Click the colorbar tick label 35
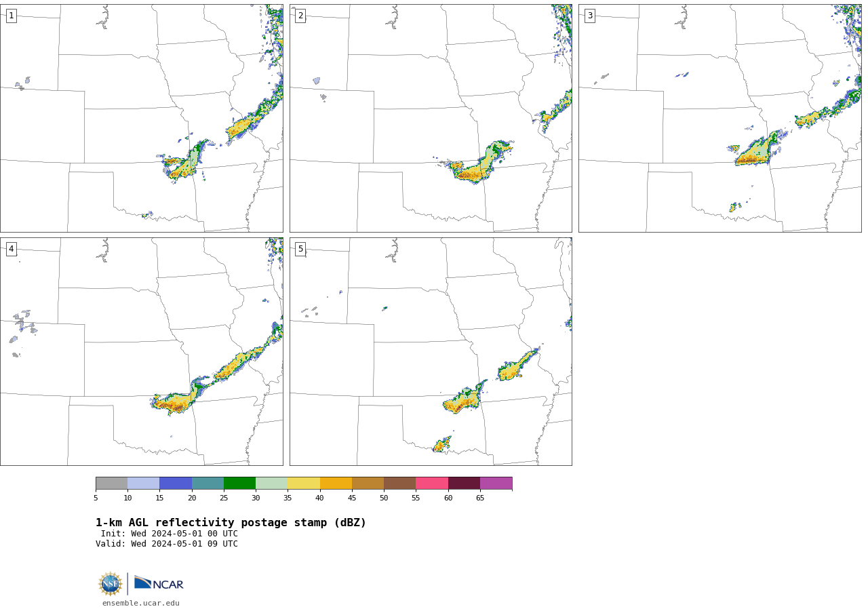The height and width of the screenshot is (611, 868). click(x=288, y=498)
